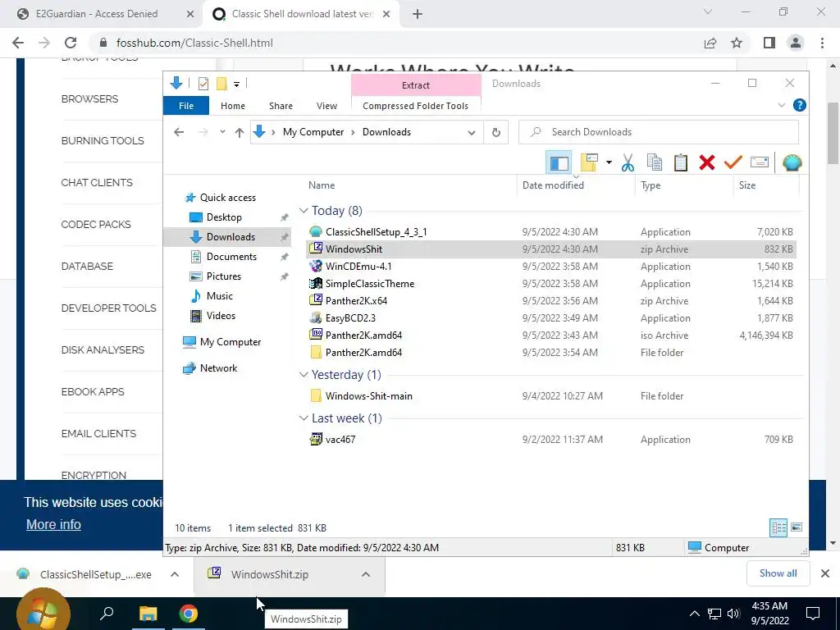
Task: Click the Cut scissors icon in Explorer toolbar
Action: pyautogui.click(x=628, y=162)
